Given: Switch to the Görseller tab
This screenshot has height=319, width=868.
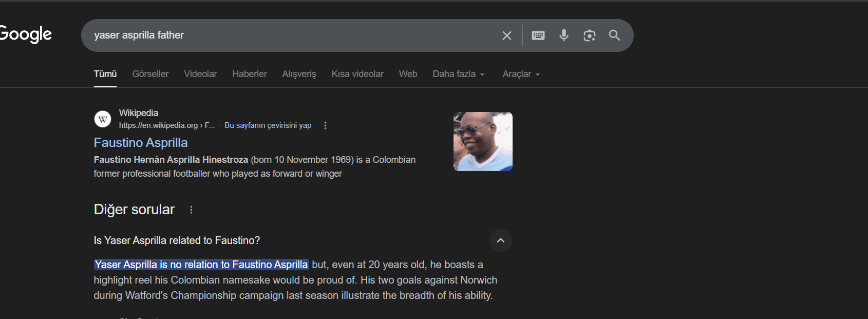Looking at the screenshot, I should pyautogui.click(x=150, y=74).
